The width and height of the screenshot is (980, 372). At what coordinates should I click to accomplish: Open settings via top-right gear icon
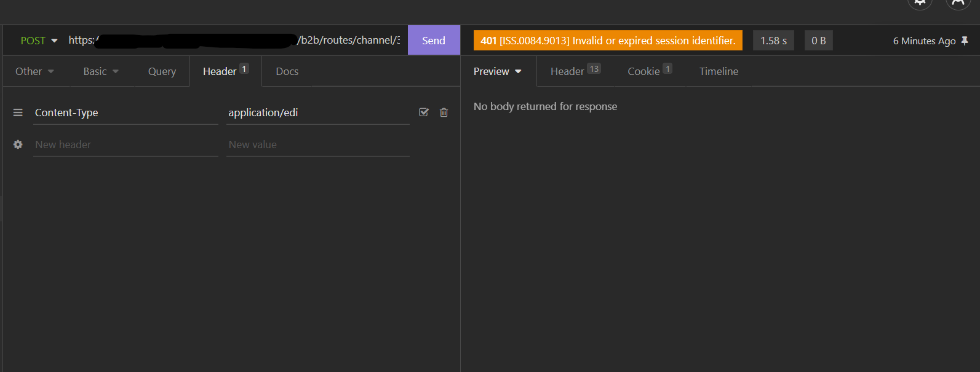[920, 3]
